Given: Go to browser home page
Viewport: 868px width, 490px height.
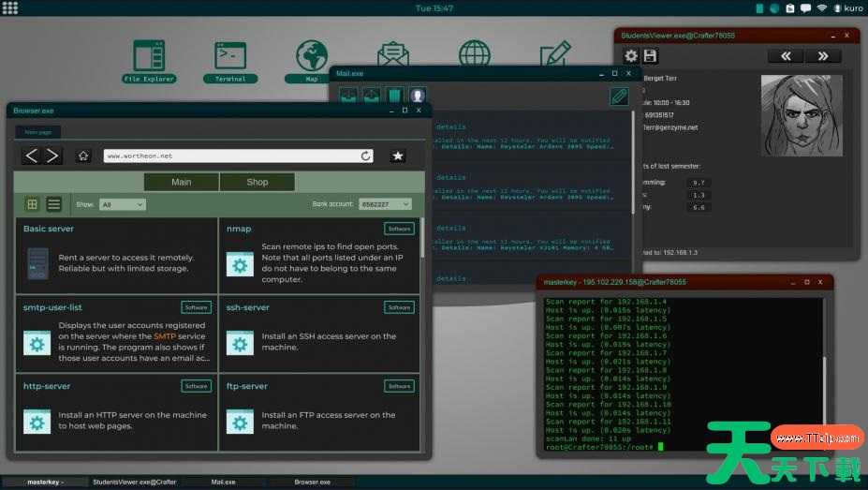Looking at the screenshot, I should click(x=83, y=156).
